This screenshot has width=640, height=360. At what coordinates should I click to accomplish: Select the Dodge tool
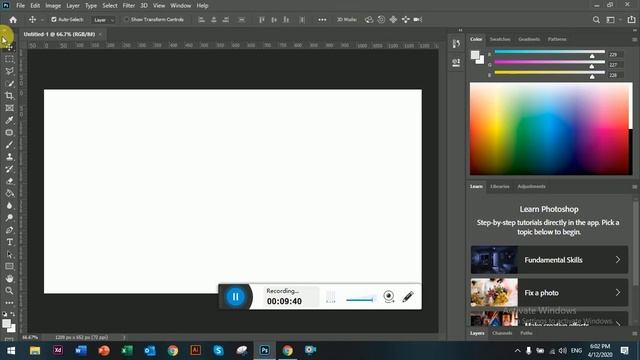point(9,218)
